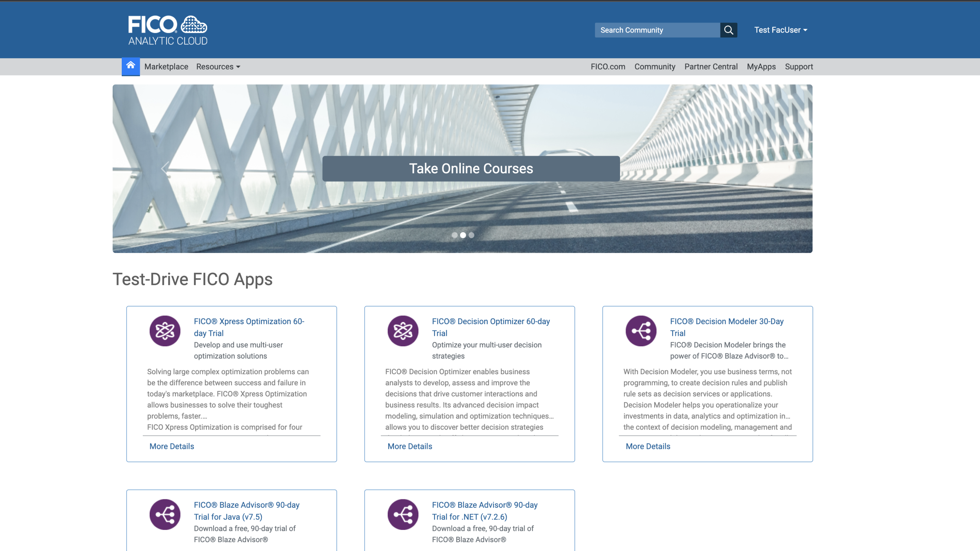980x551 pixels.
Task: Open the Support link in navigation bar
Action: pyautogui.click(x=799, y=67)
